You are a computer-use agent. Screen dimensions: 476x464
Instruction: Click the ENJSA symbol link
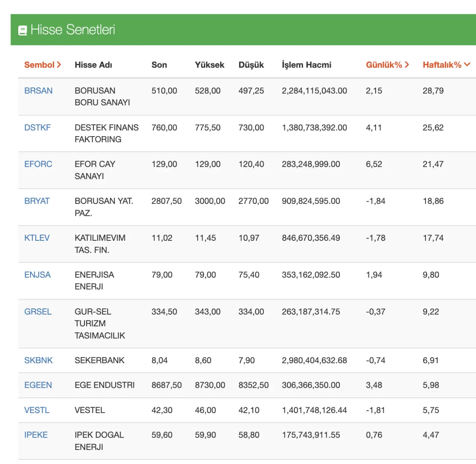(x=37, y=275)
